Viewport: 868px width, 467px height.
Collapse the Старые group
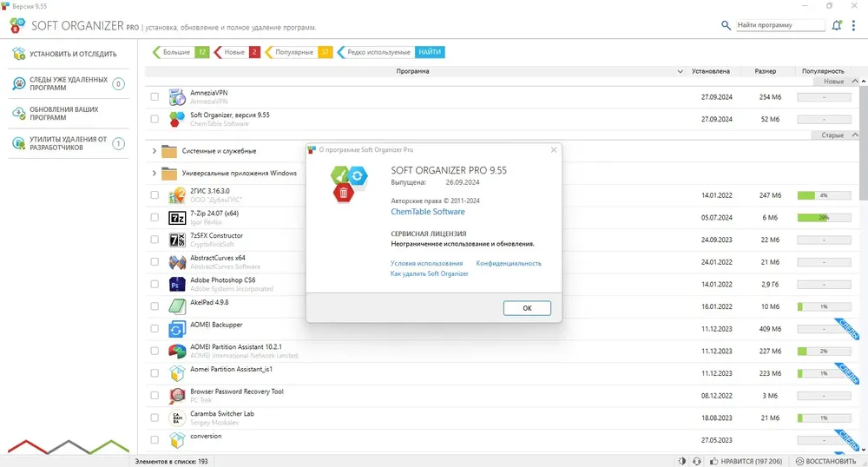(855, 135)
